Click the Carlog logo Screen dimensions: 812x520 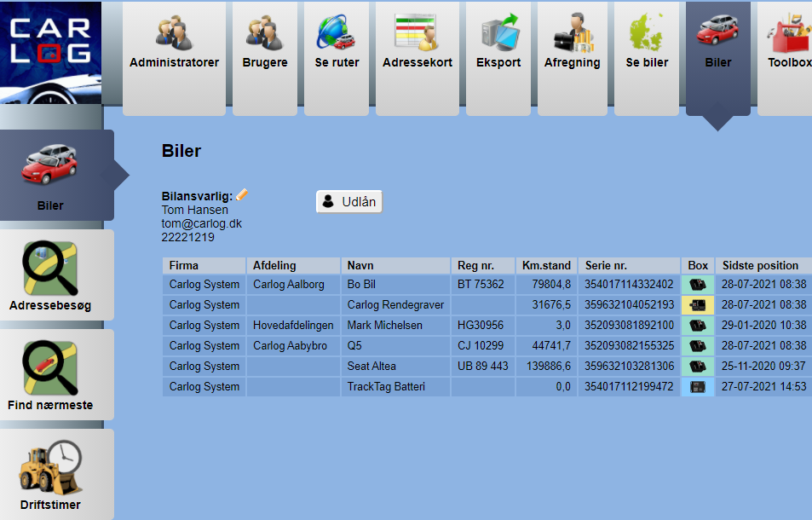[x=51, y=52]
